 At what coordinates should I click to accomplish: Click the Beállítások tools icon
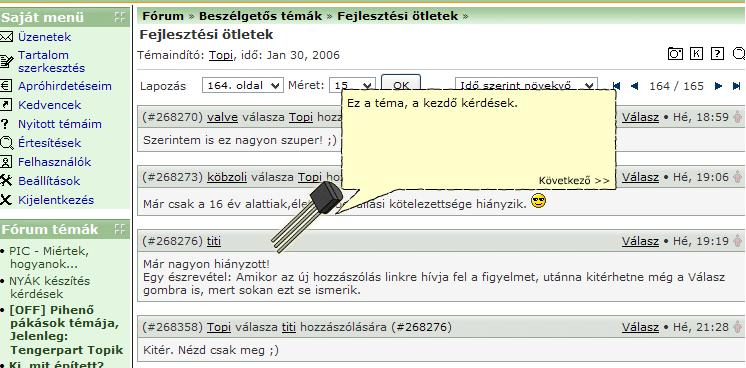point(6,180)
